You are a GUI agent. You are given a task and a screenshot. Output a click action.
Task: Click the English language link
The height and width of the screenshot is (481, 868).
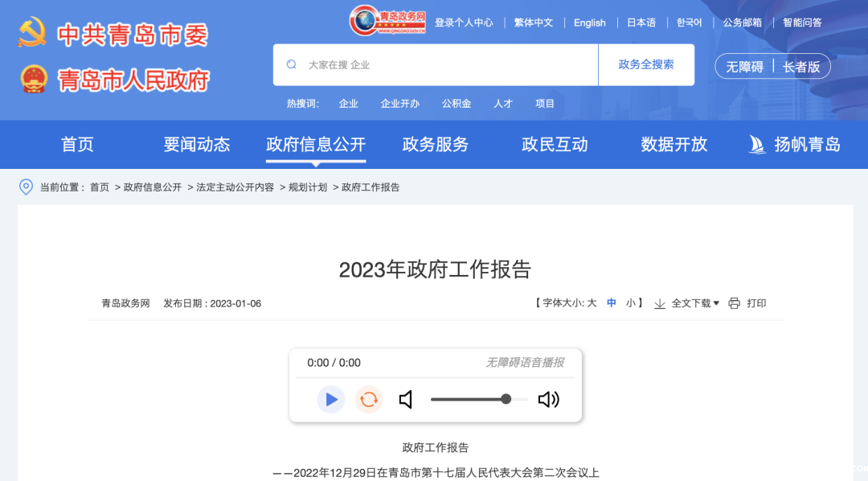click(x=590, y=23)
